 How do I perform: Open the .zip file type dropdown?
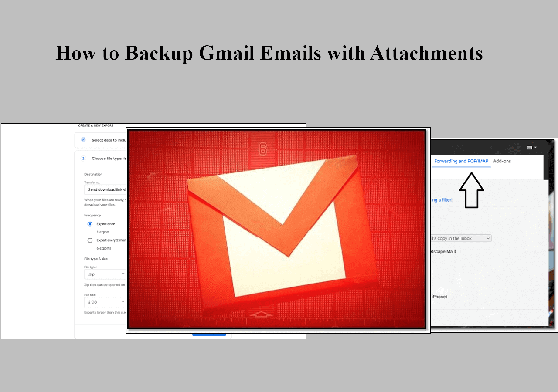coord(105,274)
